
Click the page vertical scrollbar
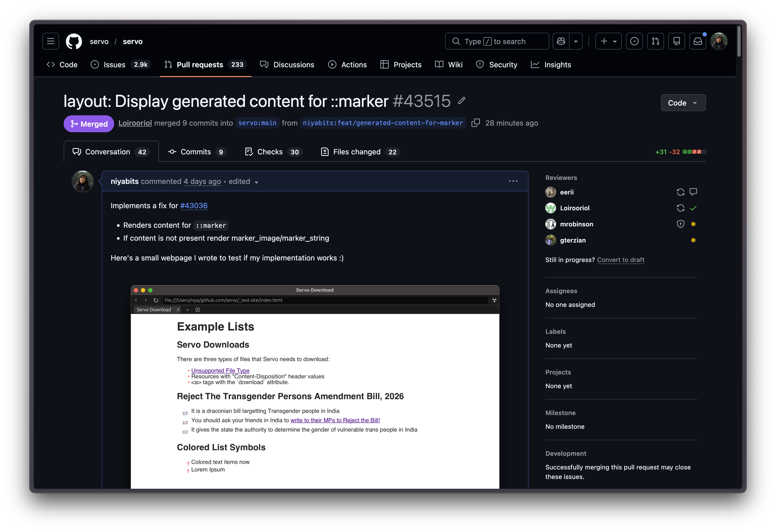point(739,42)
